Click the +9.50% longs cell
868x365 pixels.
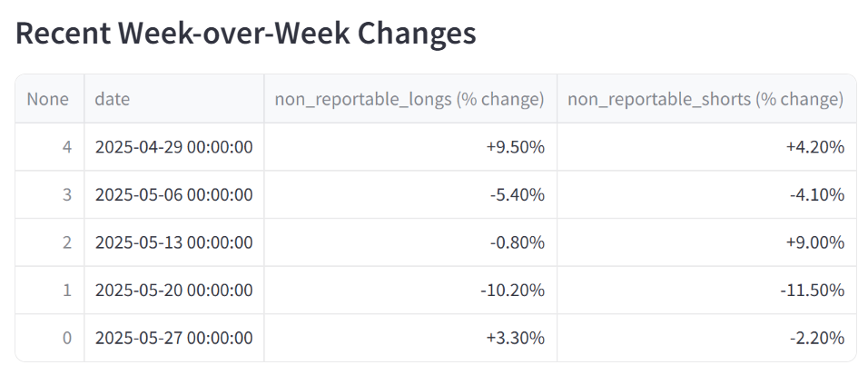(x=410, y=147)
